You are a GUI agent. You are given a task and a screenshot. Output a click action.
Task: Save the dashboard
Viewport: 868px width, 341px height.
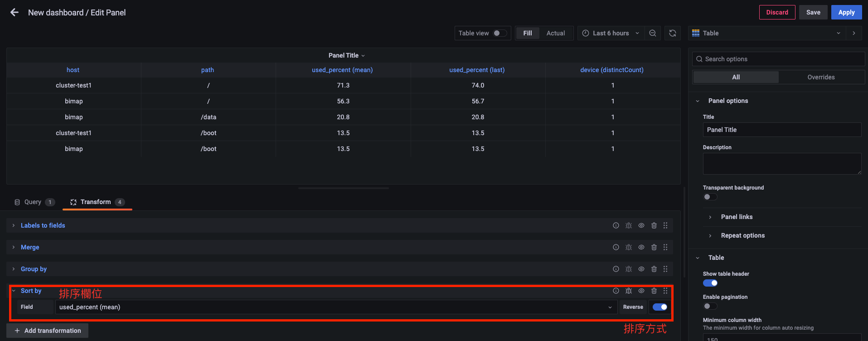coord(813,12)
